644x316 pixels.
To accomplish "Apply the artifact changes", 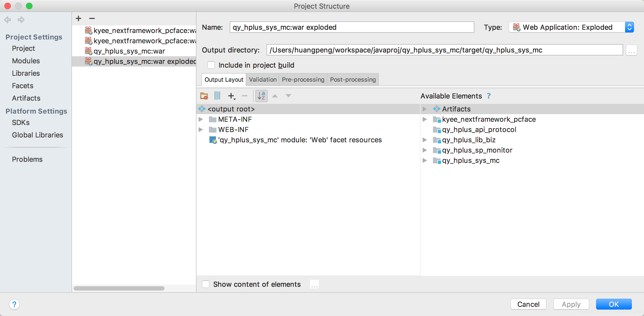I will click(571, 304).
